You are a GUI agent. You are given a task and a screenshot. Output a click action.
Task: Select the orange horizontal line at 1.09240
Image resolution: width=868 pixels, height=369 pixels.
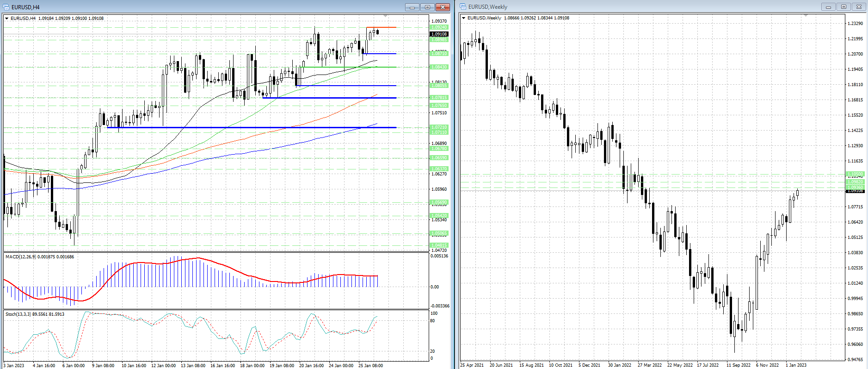pos(382,27)
